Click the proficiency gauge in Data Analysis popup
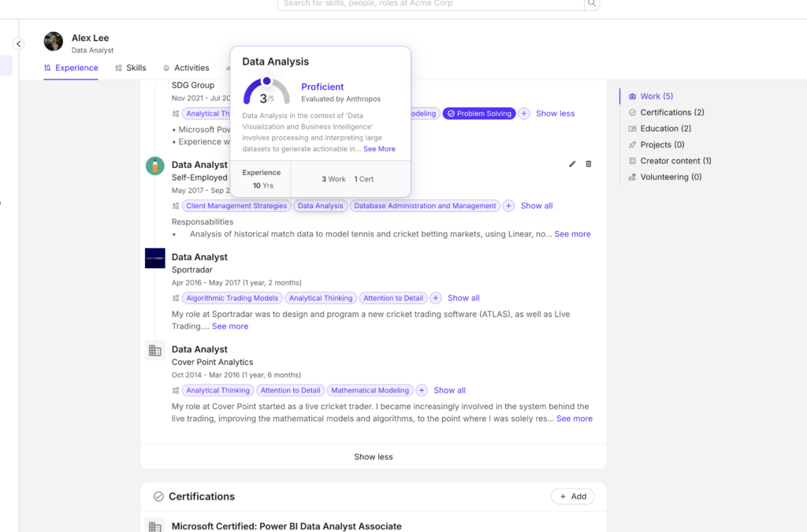 click(x=266, y=91)
